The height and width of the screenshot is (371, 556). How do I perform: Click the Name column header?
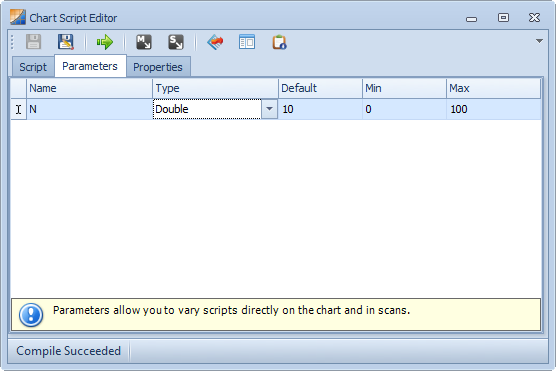(x=89, y=88)
